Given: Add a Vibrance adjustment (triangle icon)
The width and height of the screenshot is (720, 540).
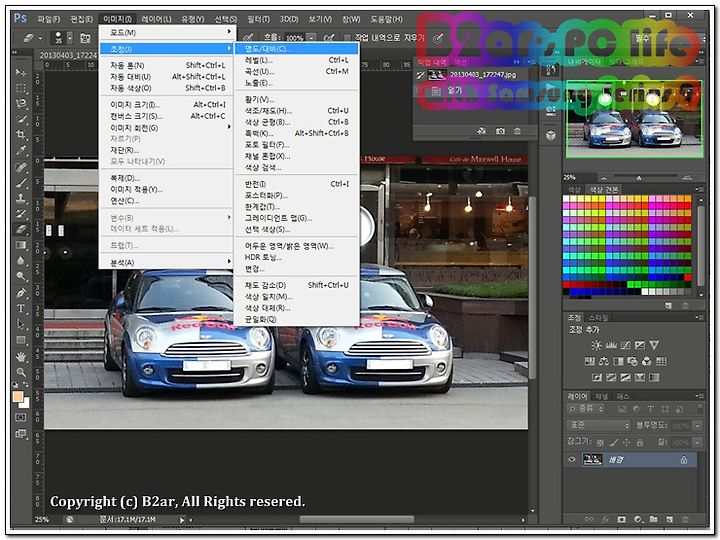Looking at the screenshot, I should [x=654, y=345].
